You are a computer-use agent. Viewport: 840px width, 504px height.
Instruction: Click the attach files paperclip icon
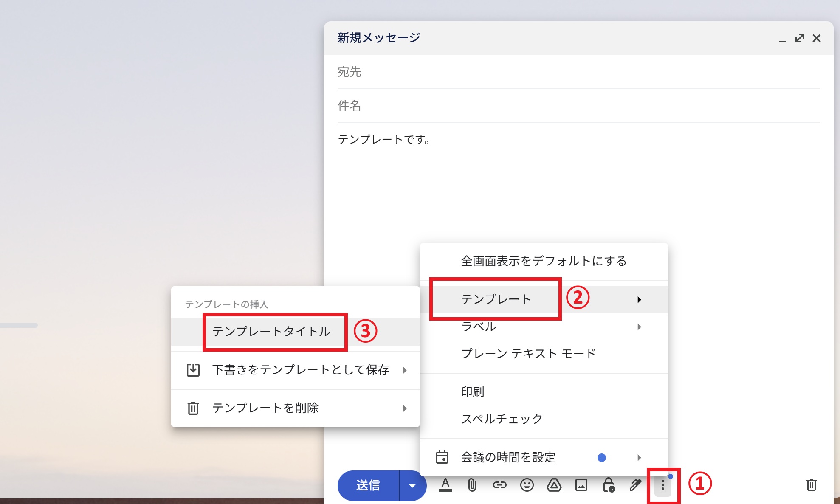click(x=472, y=485)
